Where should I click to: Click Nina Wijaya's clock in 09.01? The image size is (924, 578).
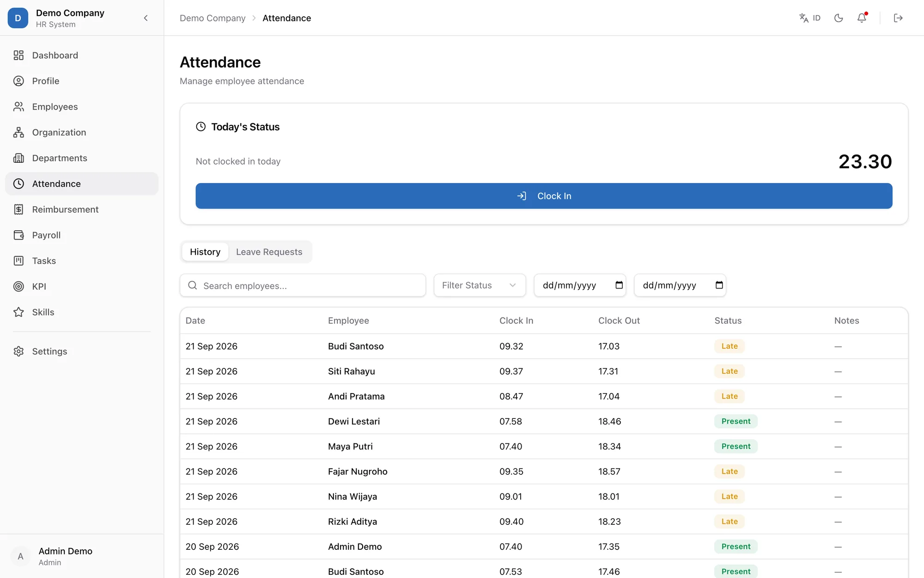pyautogui.click(x=511, y=497)
